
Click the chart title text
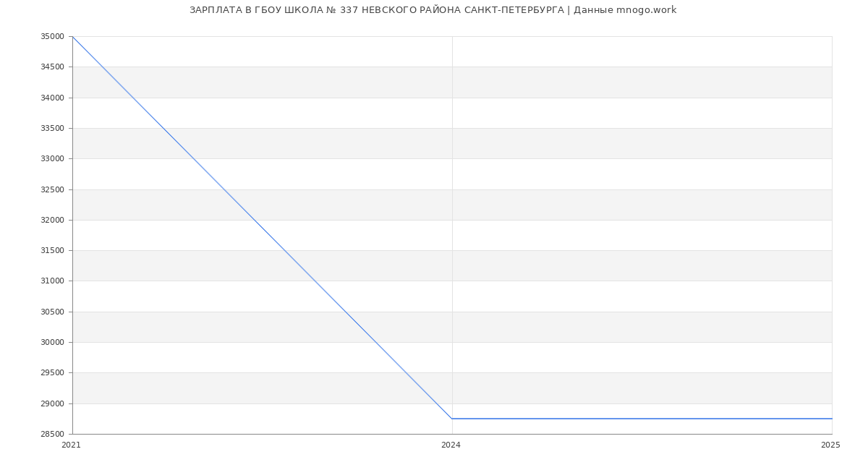coord(433,10)
